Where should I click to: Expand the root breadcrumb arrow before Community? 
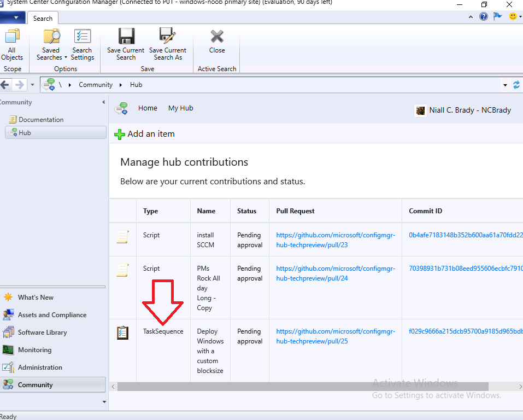[x=70, y=85]
